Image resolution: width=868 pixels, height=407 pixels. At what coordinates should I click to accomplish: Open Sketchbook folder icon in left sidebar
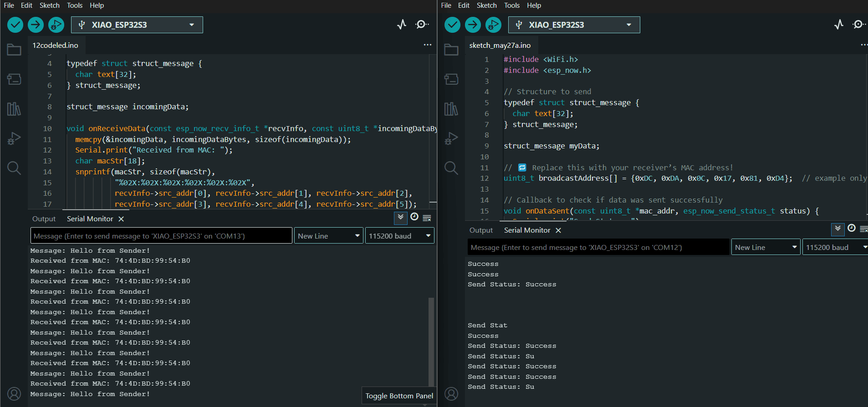(14, 50)
